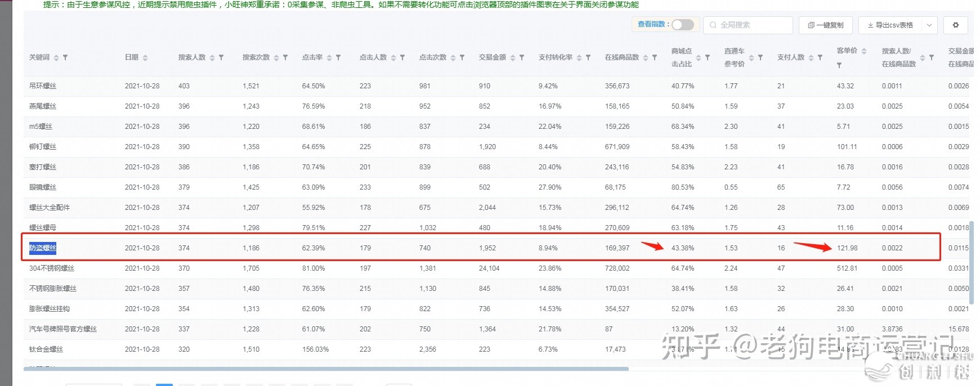Sort by 客单价 column arrows
Screen dimensions: 980x386
(x=864, y=51)
